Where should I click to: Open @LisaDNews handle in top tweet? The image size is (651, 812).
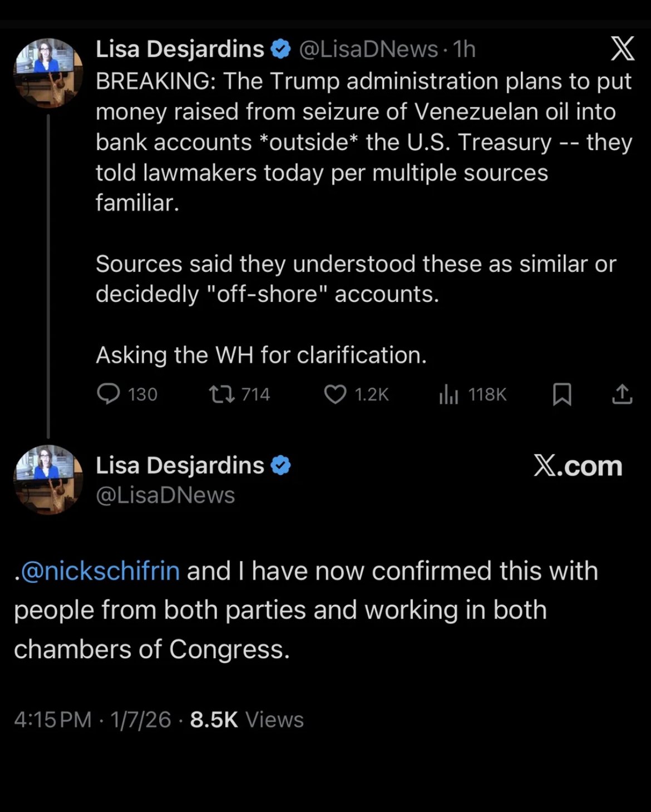pos(368,49)
